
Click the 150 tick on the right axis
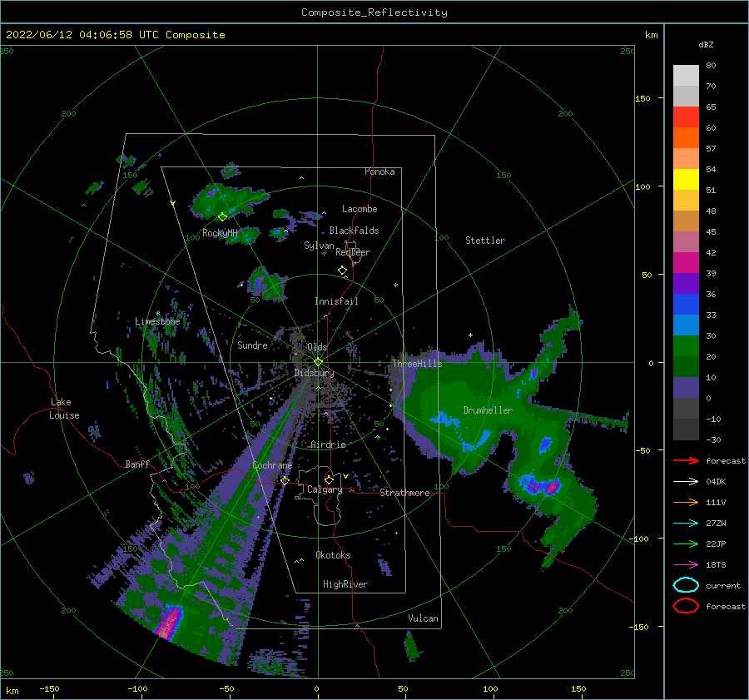click(x=642, y=98)
